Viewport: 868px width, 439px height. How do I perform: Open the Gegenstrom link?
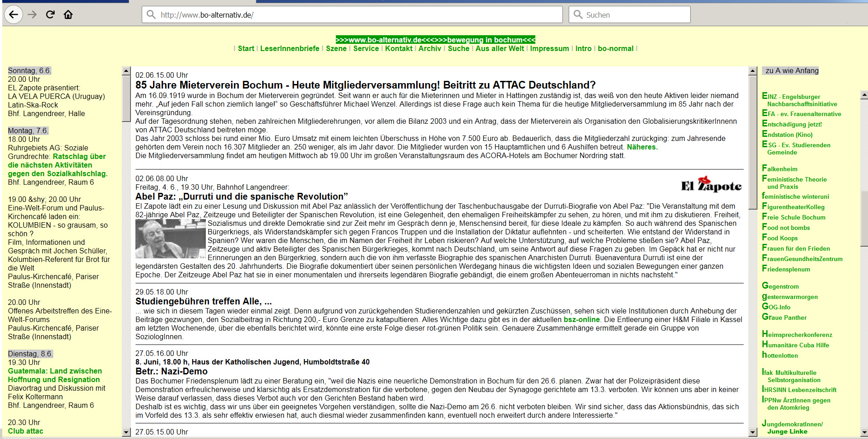[x=780, y=286]
